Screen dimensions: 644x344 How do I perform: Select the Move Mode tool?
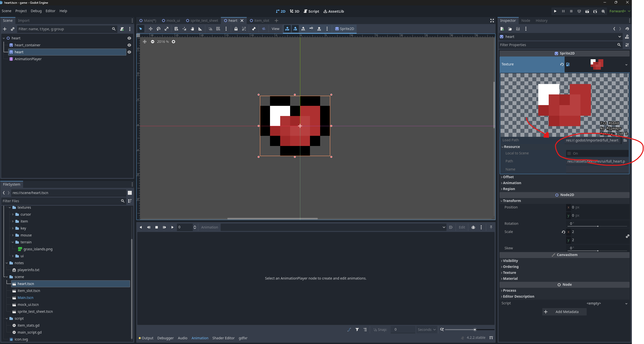click(x=150, y=29)
